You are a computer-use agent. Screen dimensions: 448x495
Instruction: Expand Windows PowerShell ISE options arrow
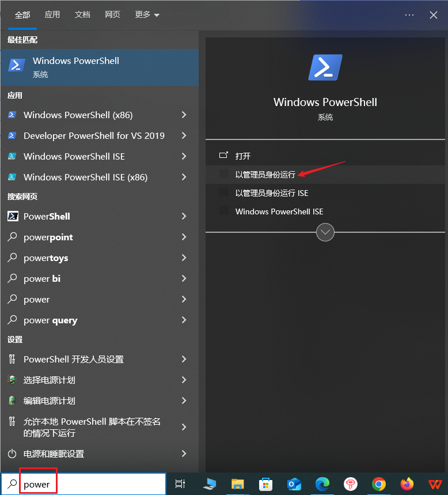click(x=184, y=156)
